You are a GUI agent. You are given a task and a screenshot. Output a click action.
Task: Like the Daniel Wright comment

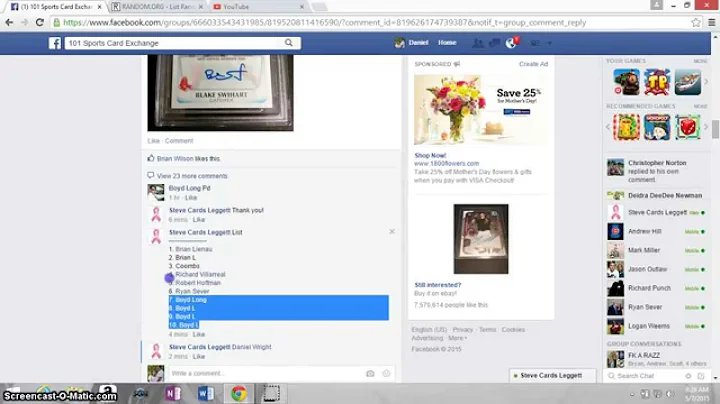(x=198, y=356)
